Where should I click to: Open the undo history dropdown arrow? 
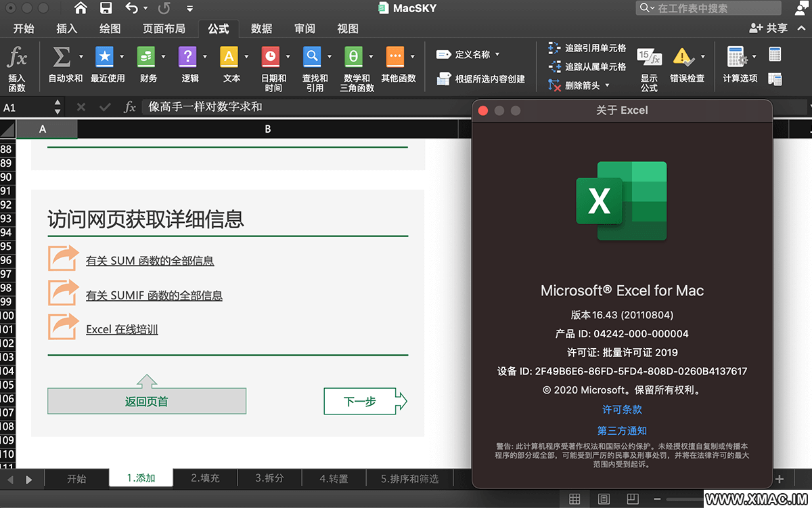click(x=145, y=9)
